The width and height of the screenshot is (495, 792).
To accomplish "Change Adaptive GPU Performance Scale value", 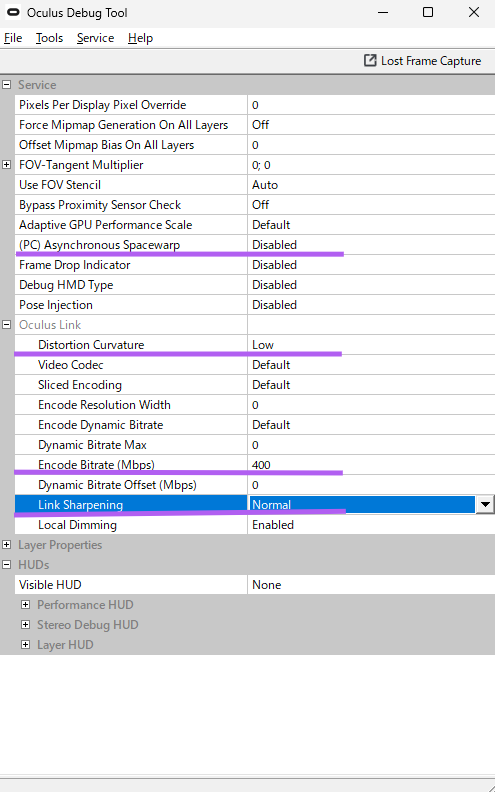I will tap(371, 225).
